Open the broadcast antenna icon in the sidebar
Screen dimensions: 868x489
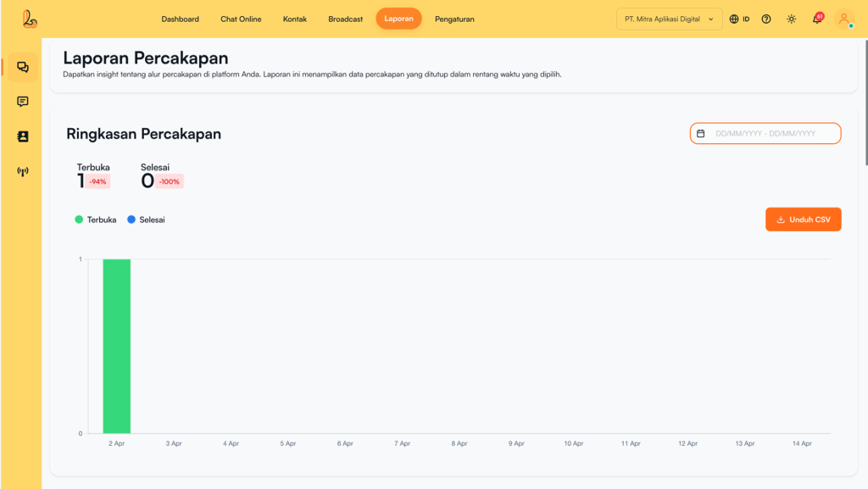tap(23, 171)
